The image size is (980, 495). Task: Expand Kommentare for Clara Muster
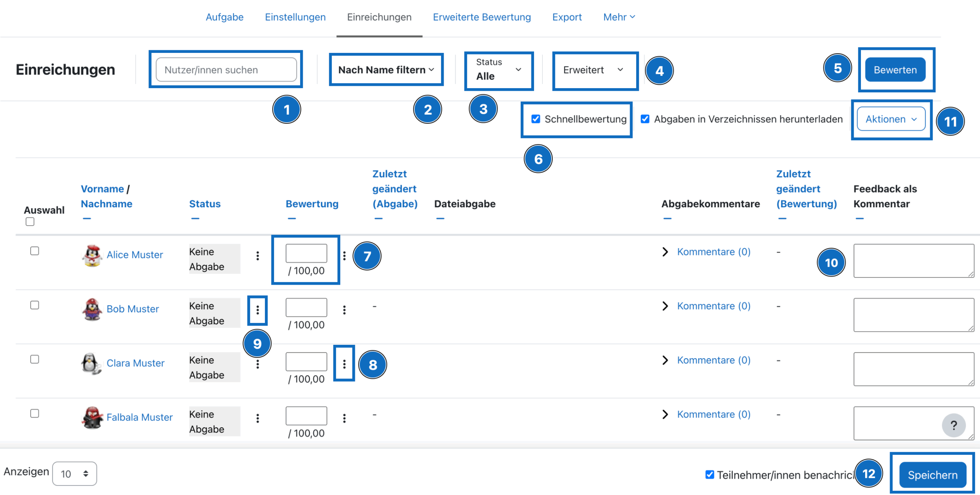coord(665,360)
